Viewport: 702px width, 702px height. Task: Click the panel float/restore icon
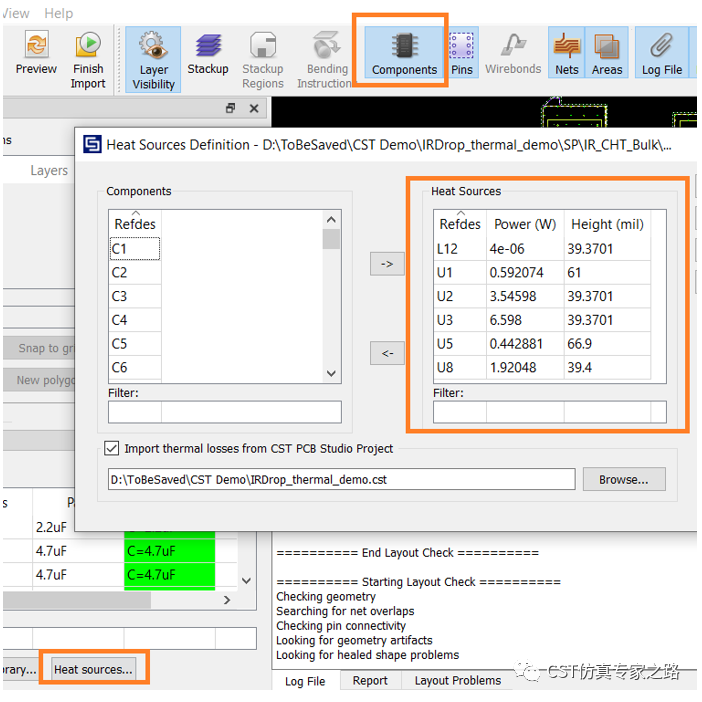pyautogui.click(x=231, y=108)
